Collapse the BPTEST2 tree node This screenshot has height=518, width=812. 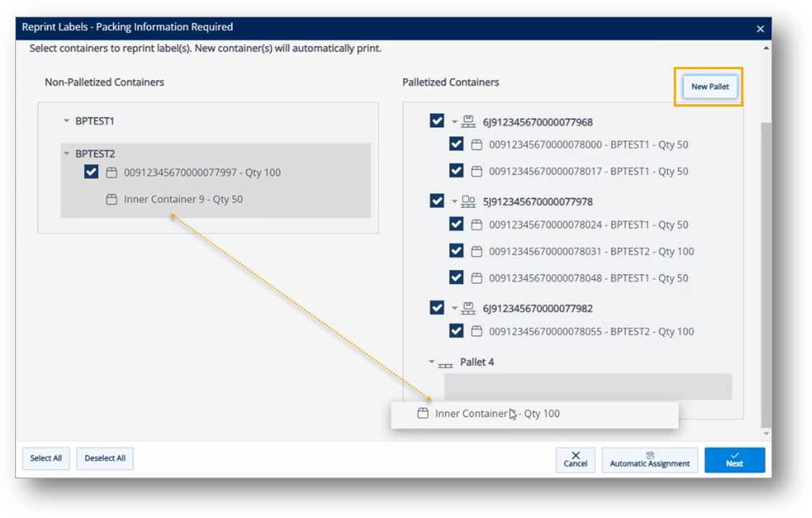point(66,153)
